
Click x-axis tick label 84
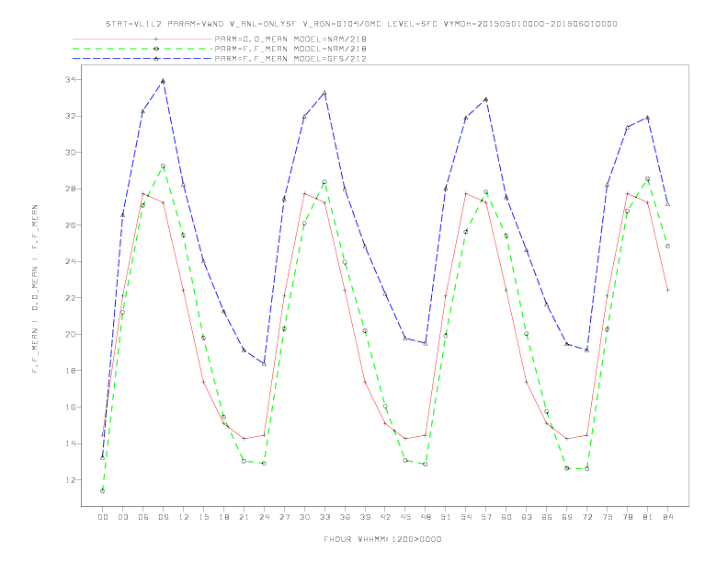pos(667,517)
